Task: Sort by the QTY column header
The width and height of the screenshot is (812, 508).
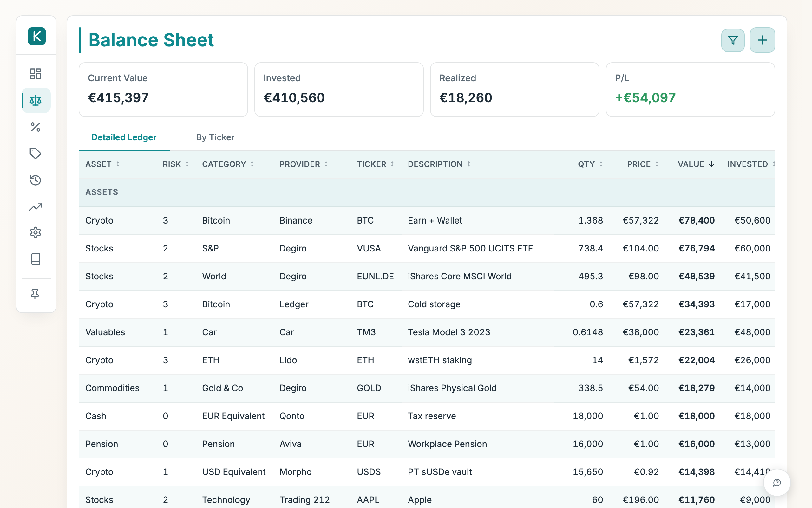Action: pos(590,164)
